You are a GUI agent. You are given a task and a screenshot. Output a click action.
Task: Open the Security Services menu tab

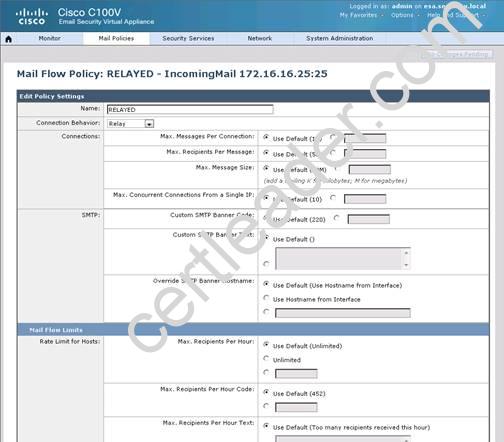[x=188, y=38]
